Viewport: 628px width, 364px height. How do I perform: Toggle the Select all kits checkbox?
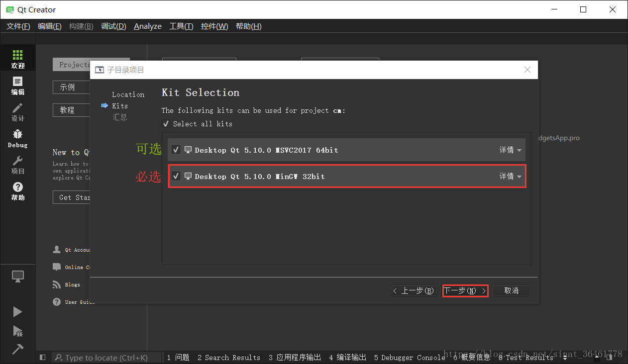coord(166,124)
